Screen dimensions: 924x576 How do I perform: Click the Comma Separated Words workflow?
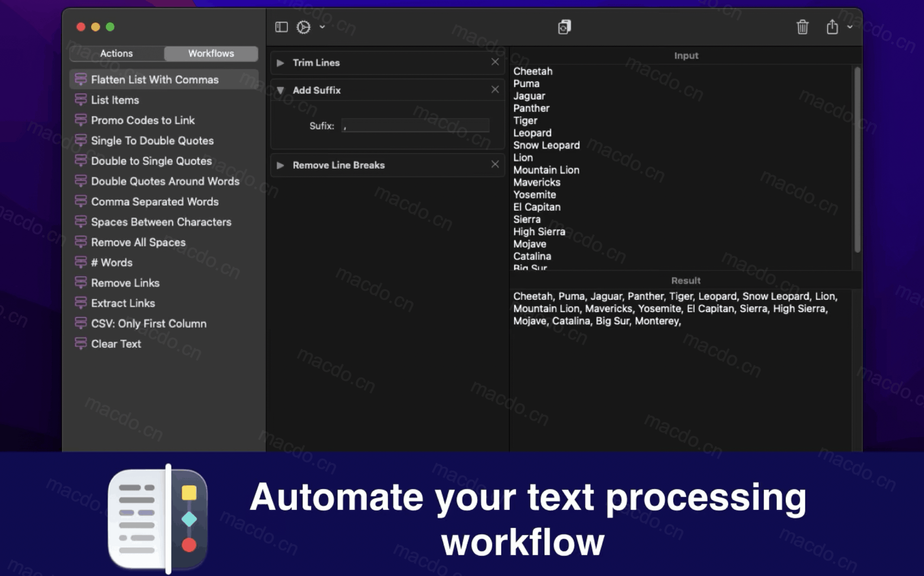coord(155,201)
